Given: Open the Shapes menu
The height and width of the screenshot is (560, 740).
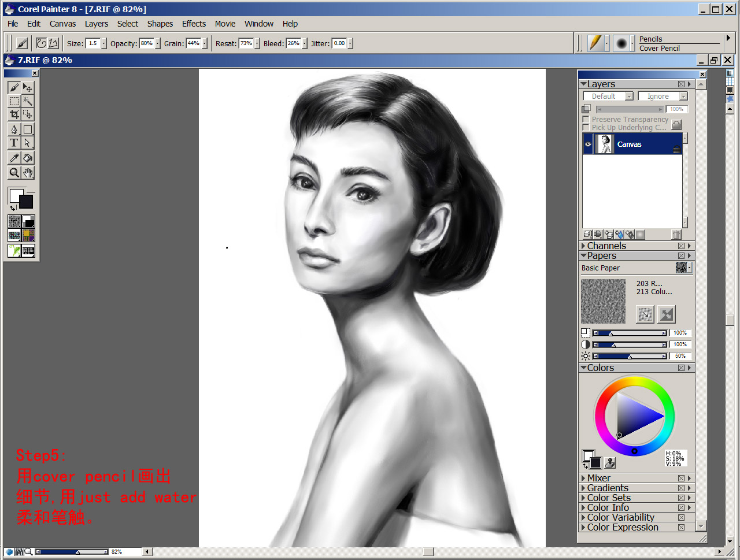Looking at the screenshot, I should click(160, 24).
